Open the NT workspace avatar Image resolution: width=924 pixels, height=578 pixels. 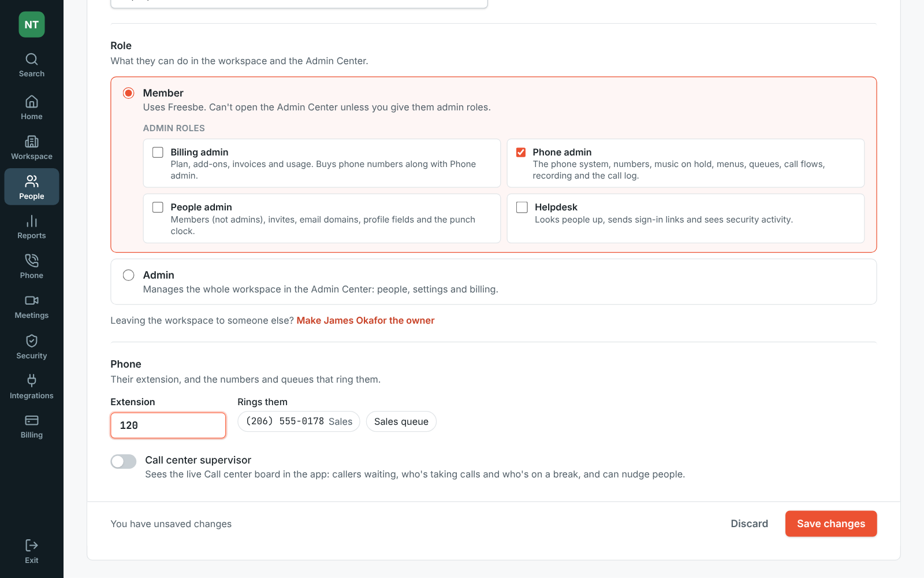(x=32, y=25)
